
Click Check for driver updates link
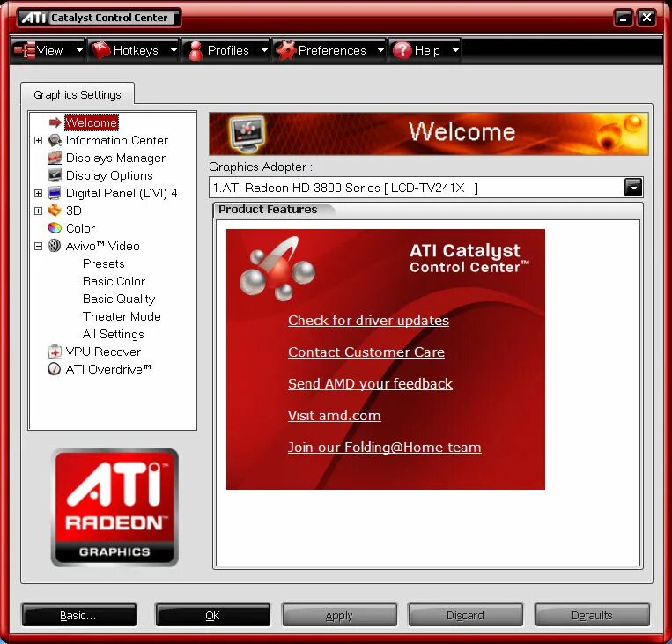tap(368, 321)
